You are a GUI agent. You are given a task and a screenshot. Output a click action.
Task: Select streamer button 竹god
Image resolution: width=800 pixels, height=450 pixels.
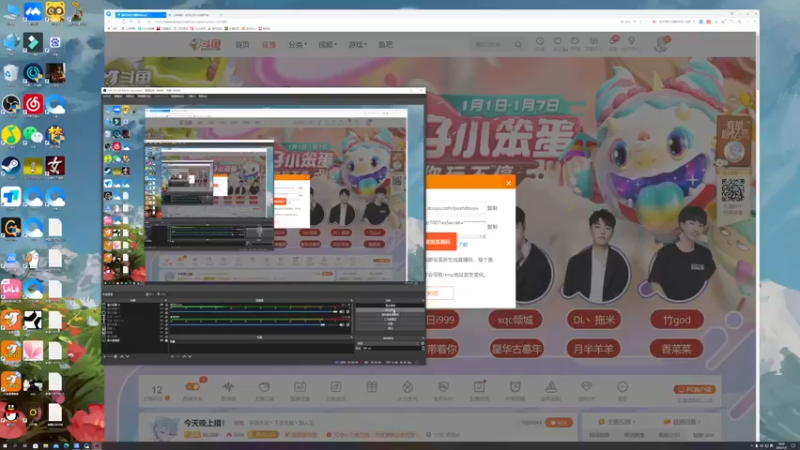pyautogui.click(x=677, y=320)
